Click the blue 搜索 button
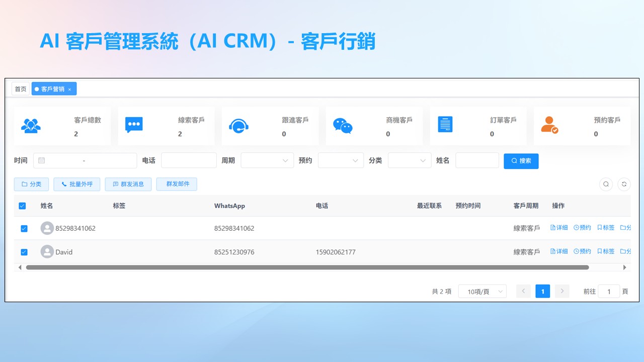This screenshot has width=644, height=362. tap(521, 161)
